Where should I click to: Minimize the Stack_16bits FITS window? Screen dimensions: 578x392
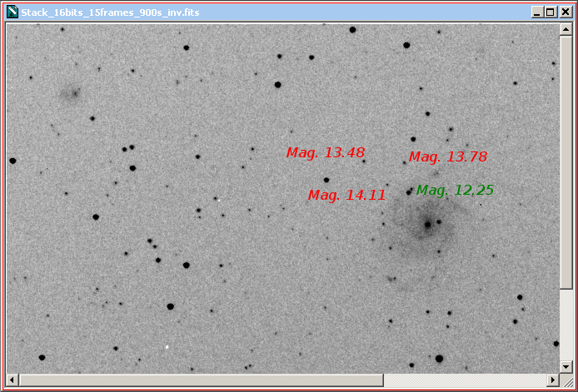(536, 12)
